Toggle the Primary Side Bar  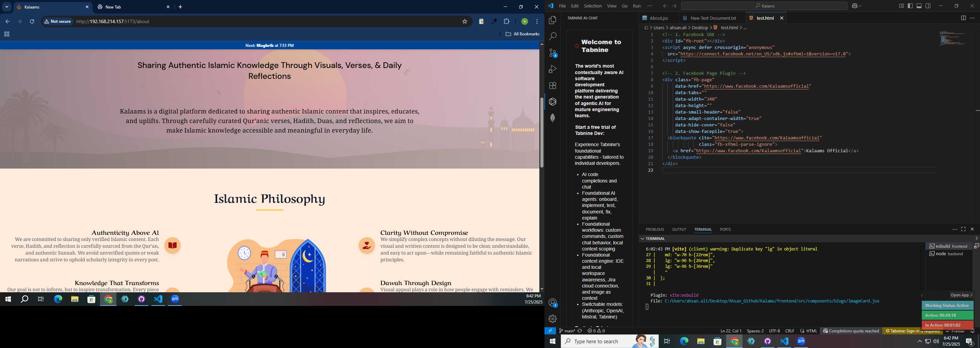(x=910, y=6)
